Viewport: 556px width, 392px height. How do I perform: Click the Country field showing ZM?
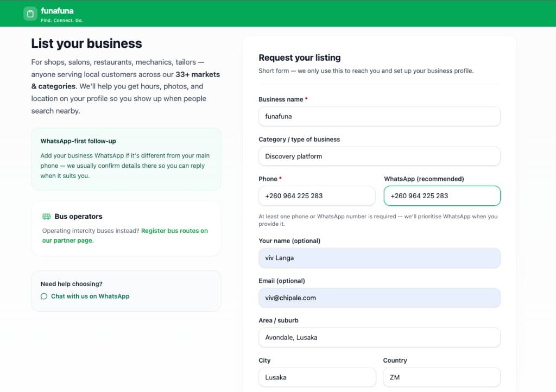(442, 377)
